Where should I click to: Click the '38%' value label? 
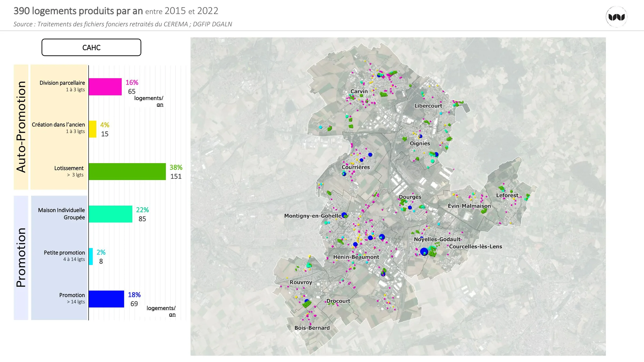click(x=176, y=167)
